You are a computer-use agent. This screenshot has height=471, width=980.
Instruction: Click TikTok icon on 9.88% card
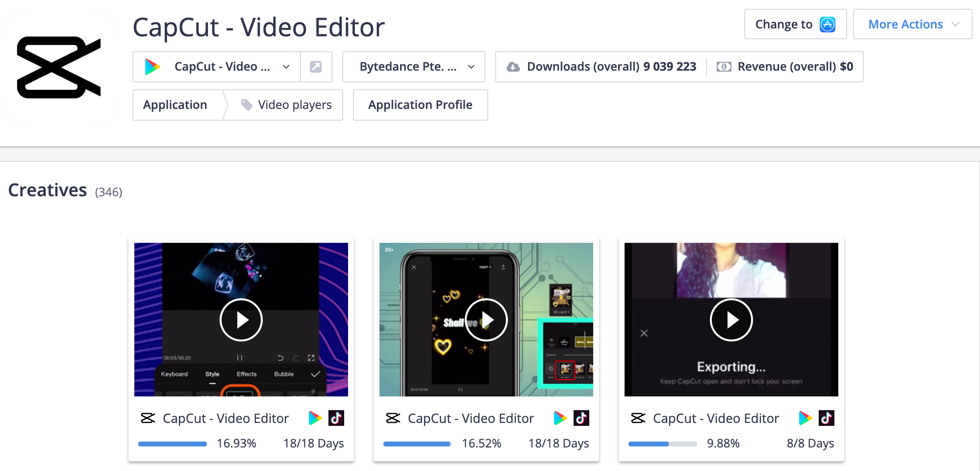[827, 418]
